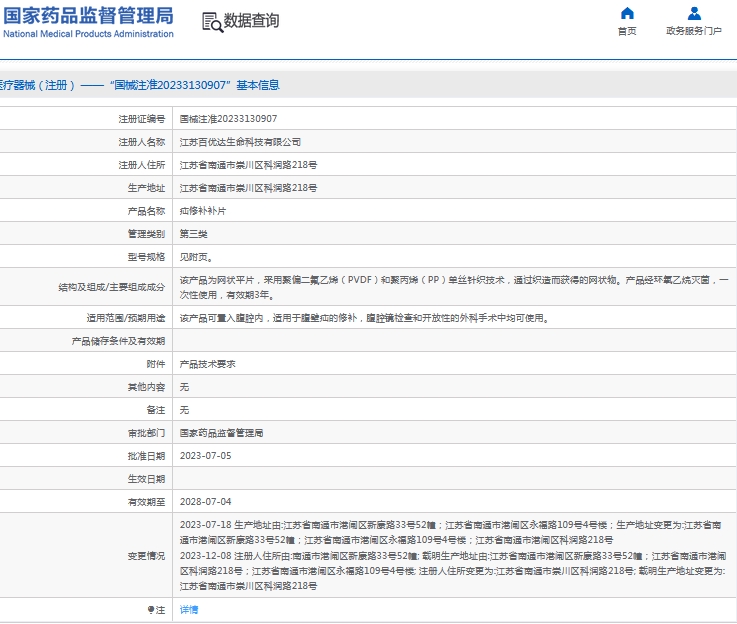
Task: Click the 管理类别 field label
Action: click(x=146, y=234)
